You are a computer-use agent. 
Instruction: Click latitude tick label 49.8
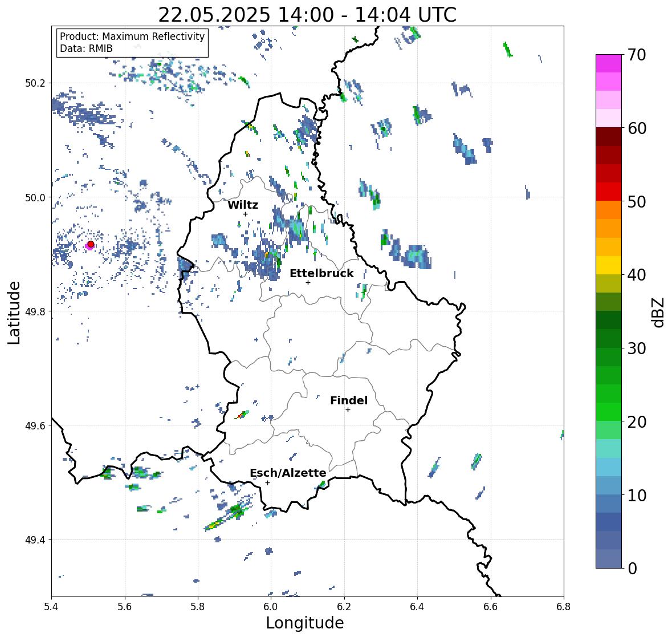click(x=35, y=311)
